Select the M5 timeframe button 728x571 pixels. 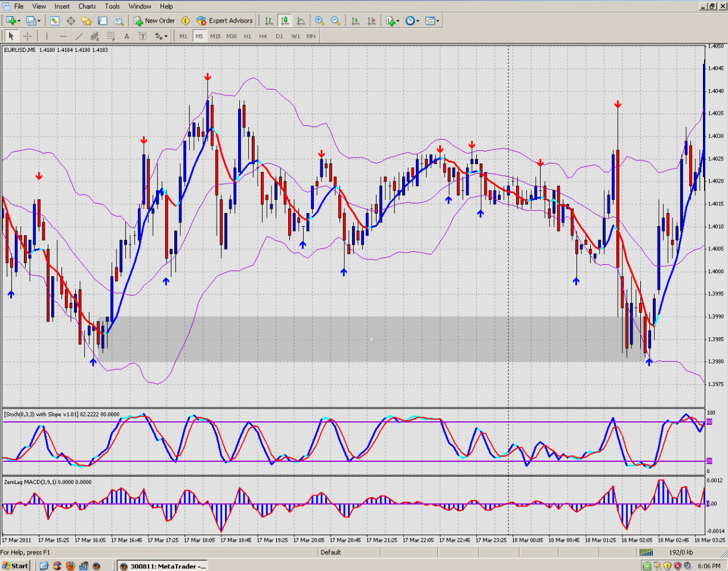pos(199,36)
